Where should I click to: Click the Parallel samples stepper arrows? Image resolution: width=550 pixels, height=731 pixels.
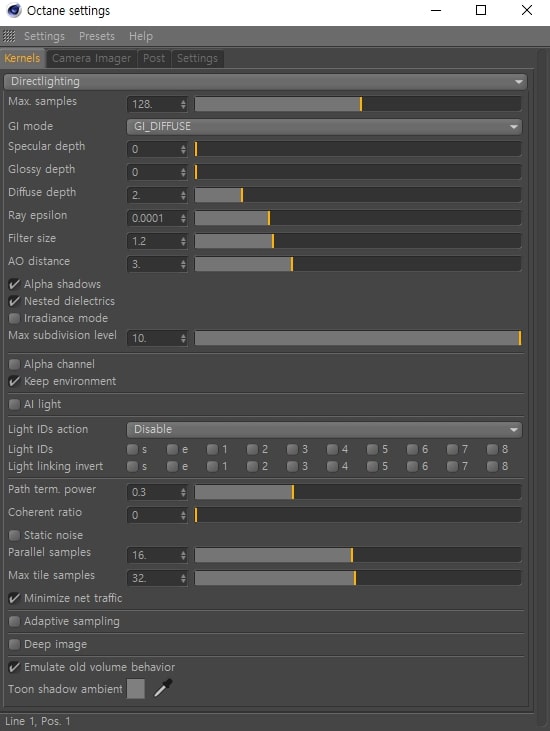point(183,555)
